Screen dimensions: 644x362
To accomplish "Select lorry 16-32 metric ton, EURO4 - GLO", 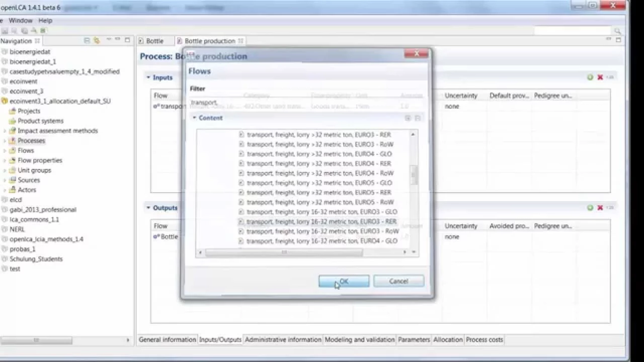I will click(x=322, y=241).
